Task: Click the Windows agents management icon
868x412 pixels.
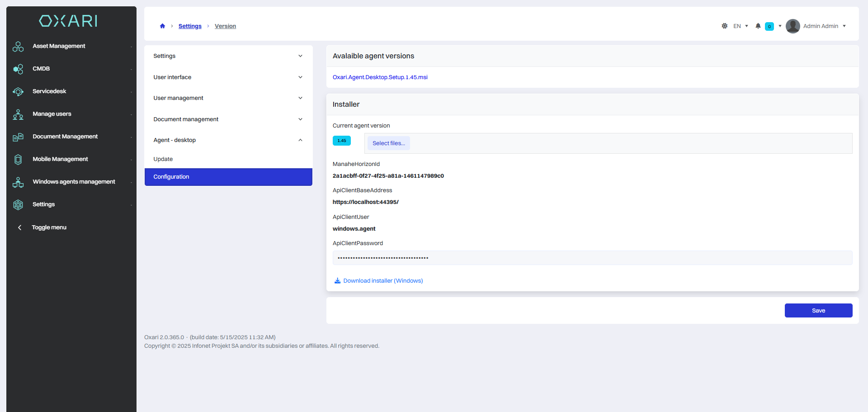Action: (x=18, y=182)
